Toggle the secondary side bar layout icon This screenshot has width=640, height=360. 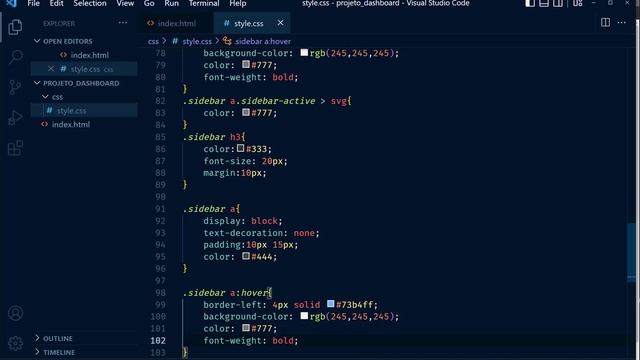pyautogui.click(x=558, y=4)
